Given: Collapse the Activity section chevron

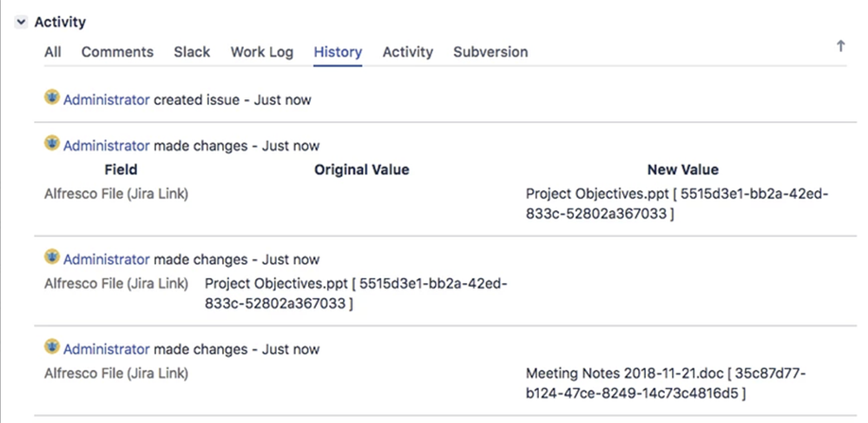Looking at the screenshot, I should tap(21, 22).
